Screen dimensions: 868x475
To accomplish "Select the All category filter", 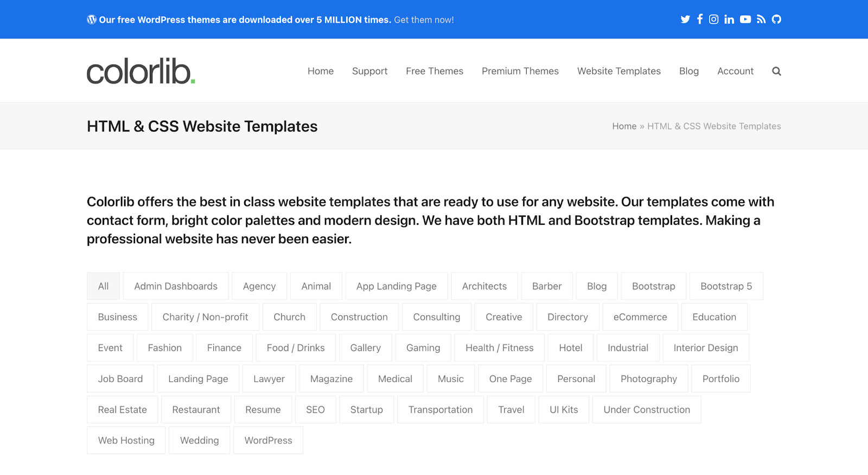I will click(103, 286).
